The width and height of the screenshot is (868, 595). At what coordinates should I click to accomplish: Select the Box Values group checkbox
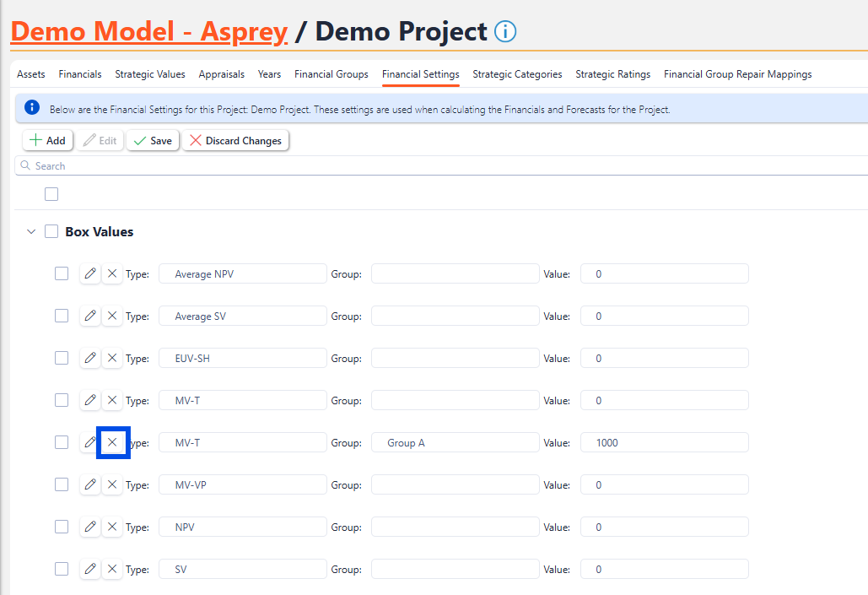[x=51, y=231]
